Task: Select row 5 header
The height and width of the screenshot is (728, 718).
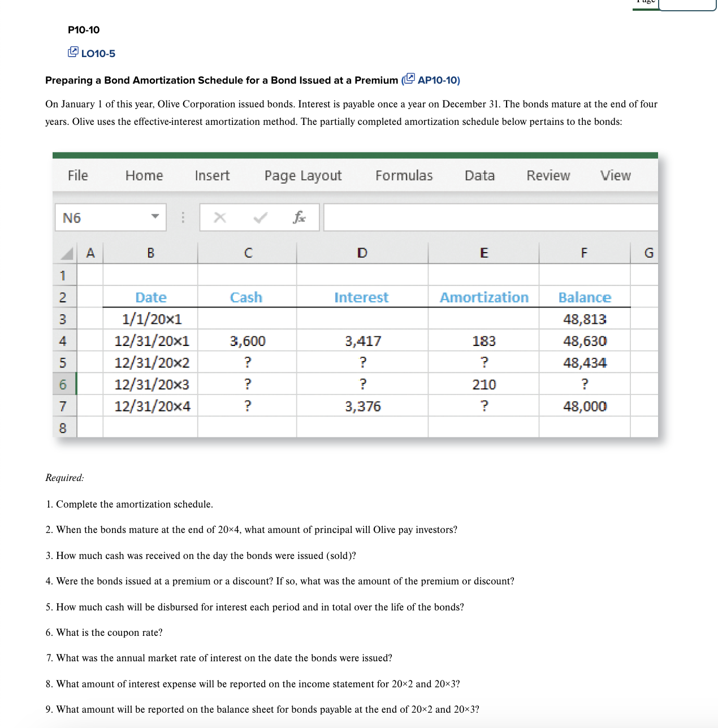Action: 64,362
